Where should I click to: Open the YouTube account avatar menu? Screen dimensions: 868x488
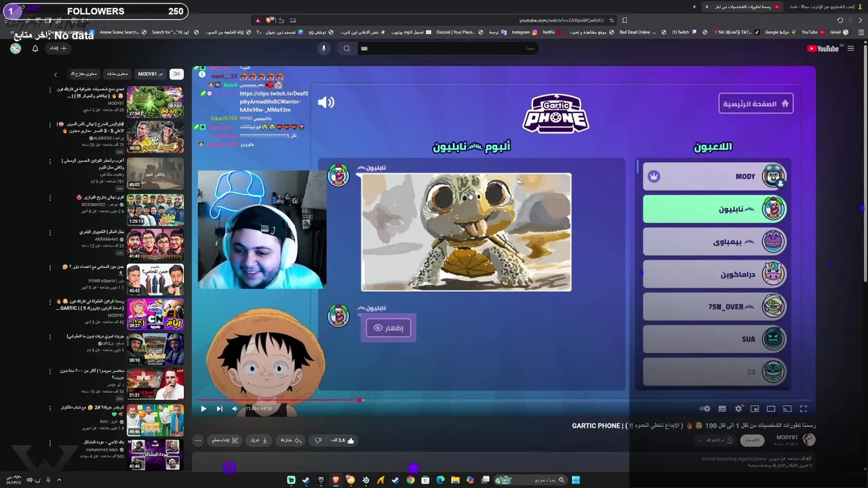tap(16, 48)
